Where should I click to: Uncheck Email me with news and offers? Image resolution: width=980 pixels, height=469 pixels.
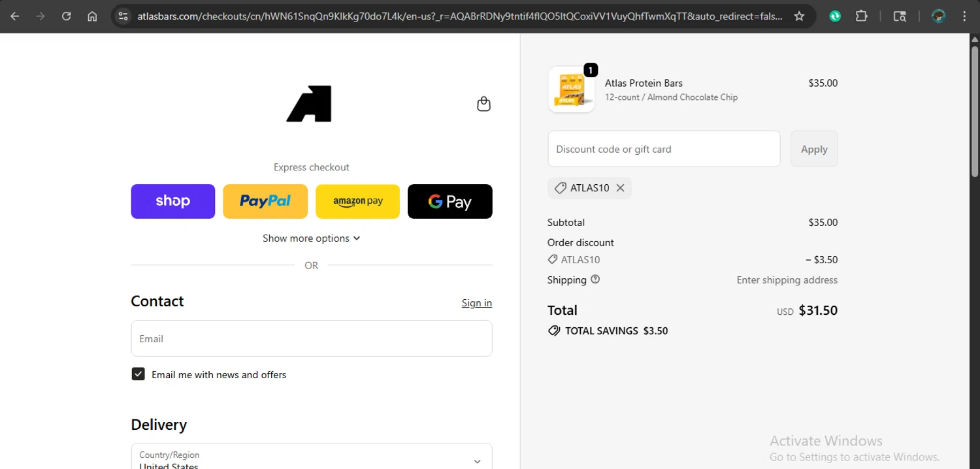[x=138, y=374]
